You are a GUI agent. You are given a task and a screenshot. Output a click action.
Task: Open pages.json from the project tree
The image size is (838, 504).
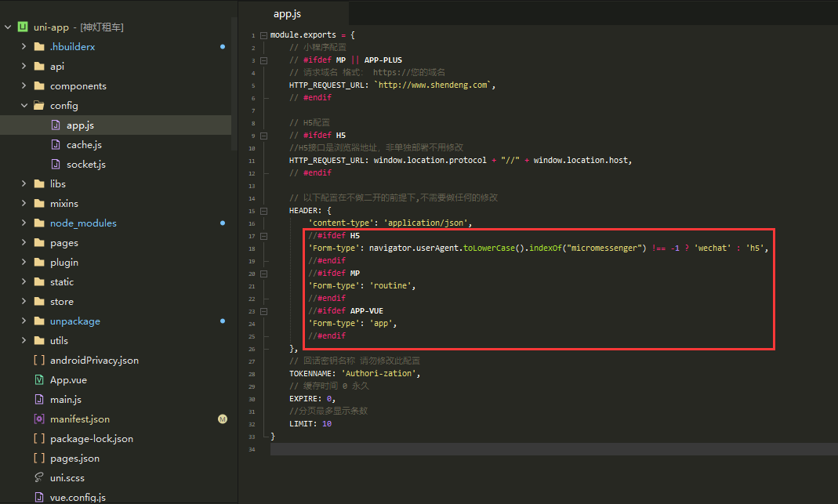pos(74,459)
